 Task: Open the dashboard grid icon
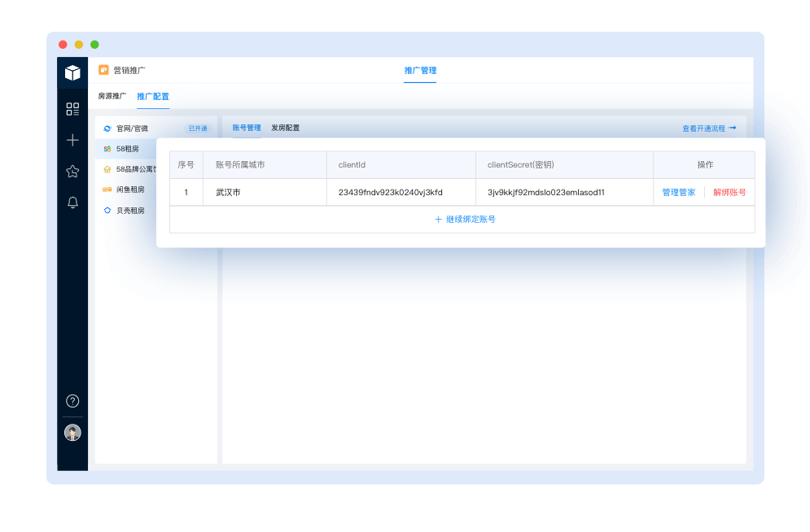click(x=72, y=109)
